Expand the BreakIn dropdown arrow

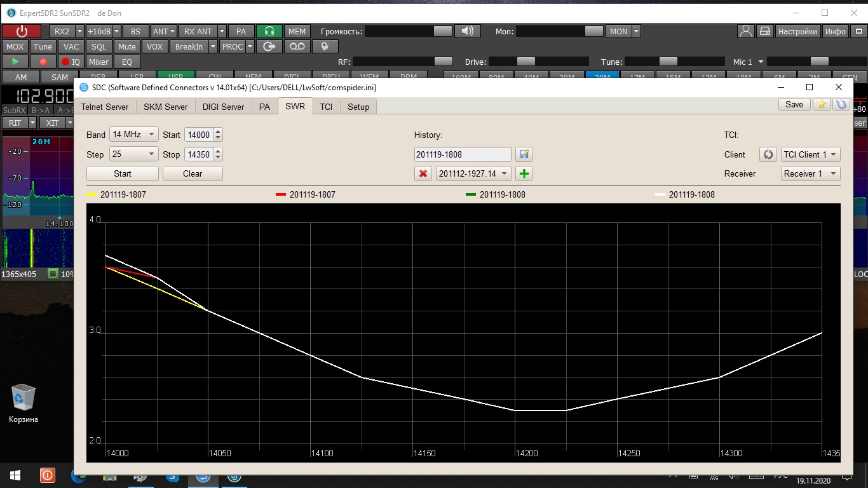point(213,46)
